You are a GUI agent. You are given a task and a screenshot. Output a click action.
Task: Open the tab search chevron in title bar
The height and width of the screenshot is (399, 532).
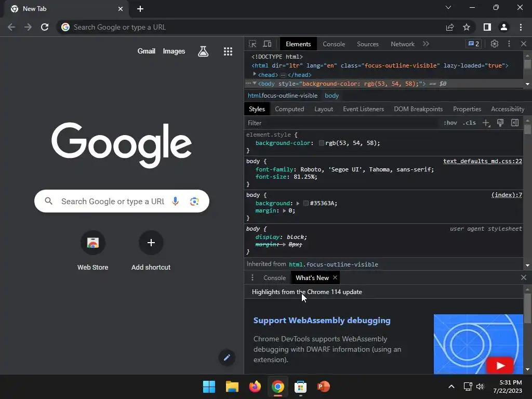[448, 7]
